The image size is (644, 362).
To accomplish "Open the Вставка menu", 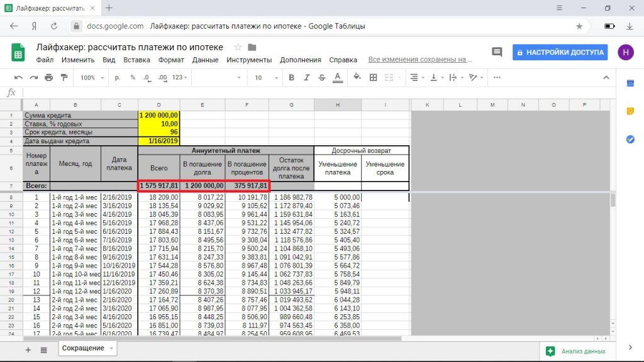I will coord(136,60).
